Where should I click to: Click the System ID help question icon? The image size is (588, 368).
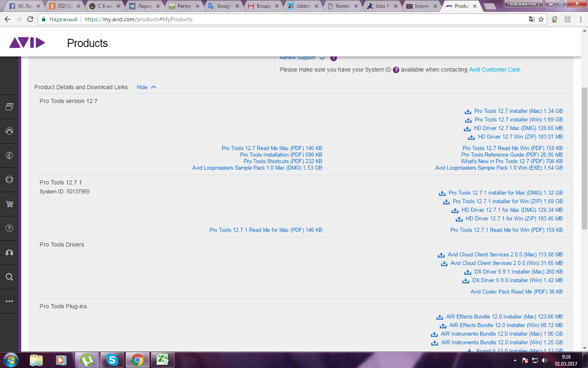(396, 70)
